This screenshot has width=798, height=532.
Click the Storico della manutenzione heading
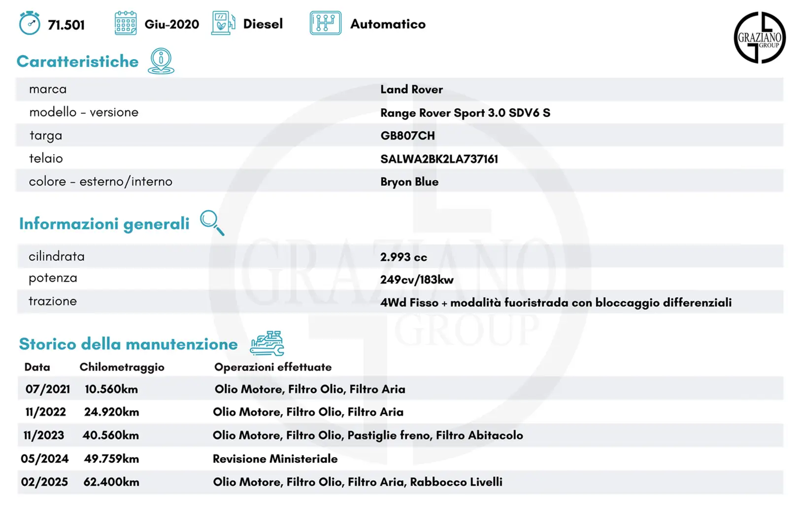tap(128, 344)
